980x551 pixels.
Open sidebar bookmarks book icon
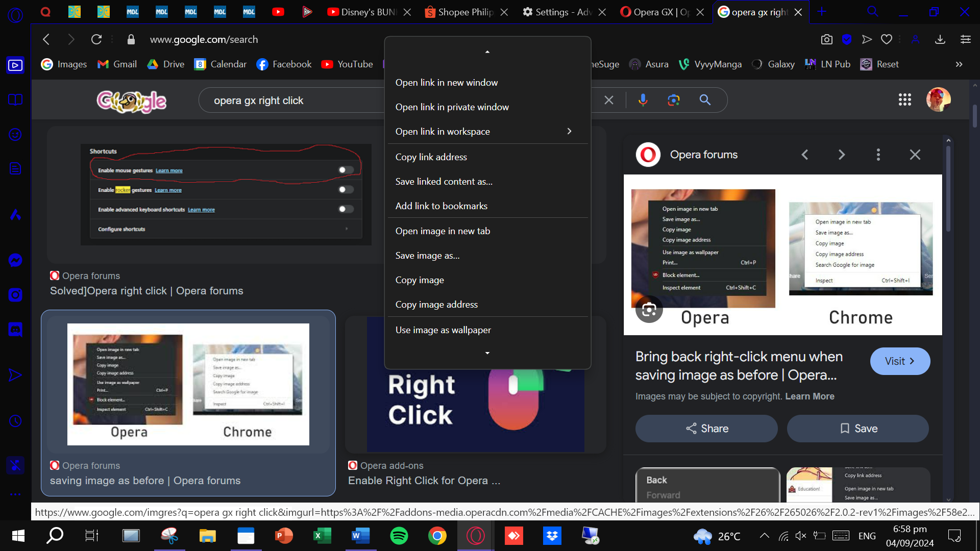tap(15, 99)
